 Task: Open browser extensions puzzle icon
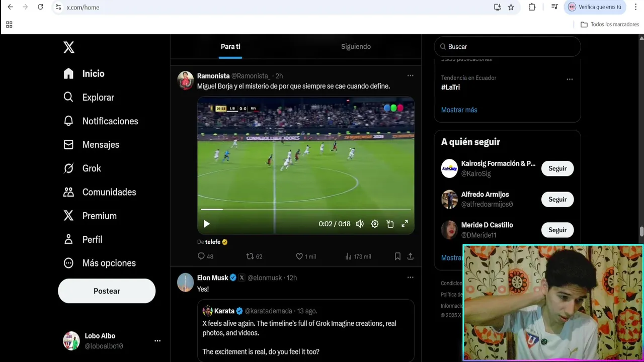tap(532, 7)
